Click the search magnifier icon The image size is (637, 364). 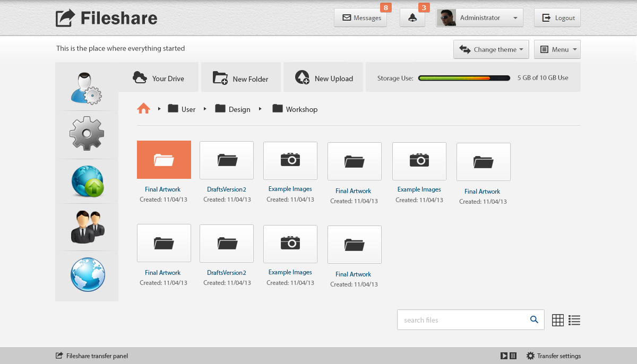[534, 319]
